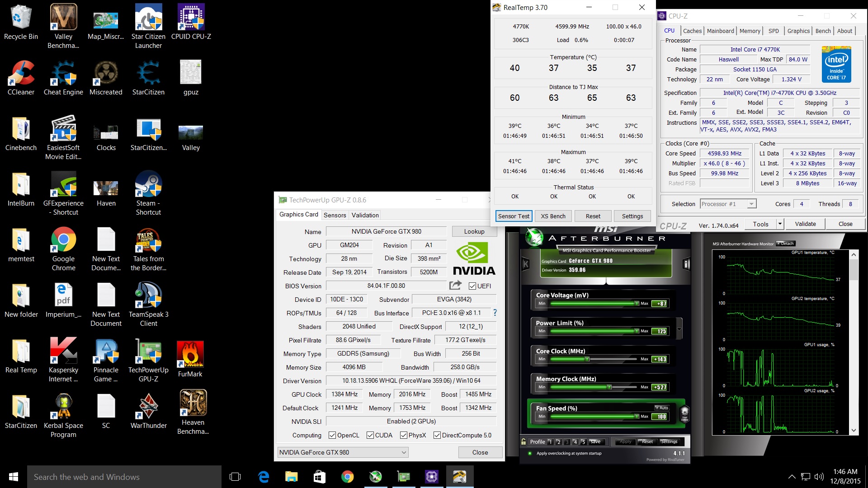
Task: Open File Explorer from the taskbar
Action: tap(291, 477)
